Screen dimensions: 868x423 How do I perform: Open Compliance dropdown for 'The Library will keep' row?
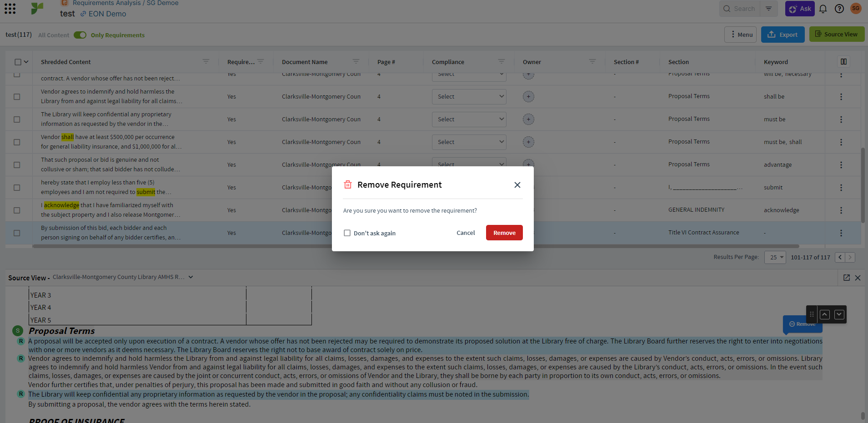pos(469,119)
